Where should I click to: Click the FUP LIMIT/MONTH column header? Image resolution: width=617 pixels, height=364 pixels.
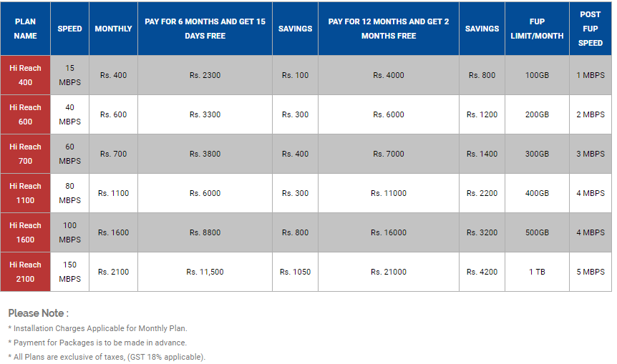tap(537, 29)
